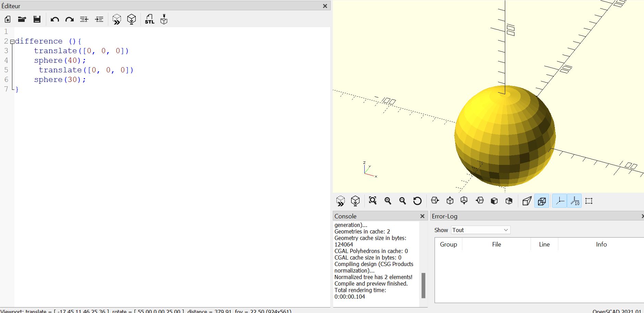Undo the last edit
The image size is (644, 313).
55,19
